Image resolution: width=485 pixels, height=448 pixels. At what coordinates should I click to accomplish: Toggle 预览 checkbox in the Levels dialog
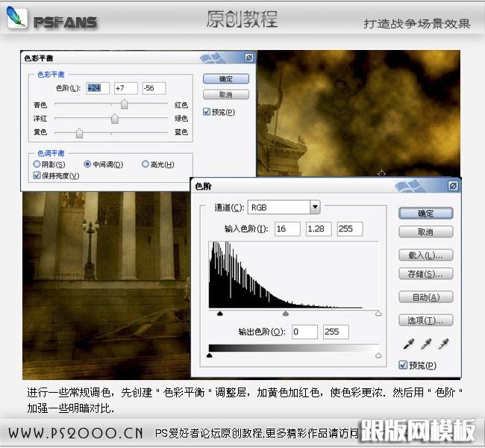tap(404, 365)
